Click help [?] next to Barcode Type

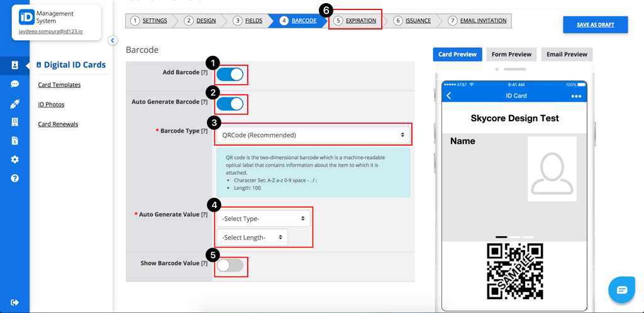(204, 131)
